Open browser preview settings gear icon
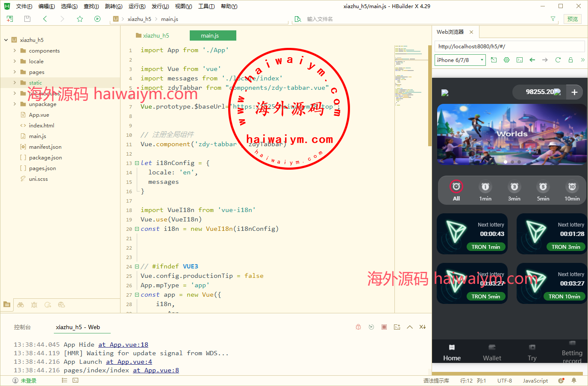The image size is (588, 386). point(506,60)
